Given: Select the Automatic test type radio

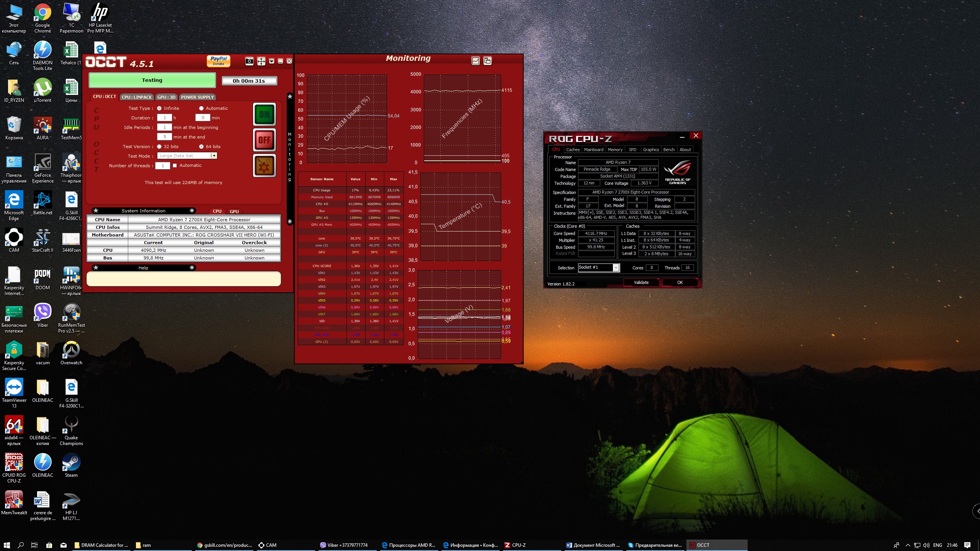Looking at the screenshot, I should pos(201,108).
